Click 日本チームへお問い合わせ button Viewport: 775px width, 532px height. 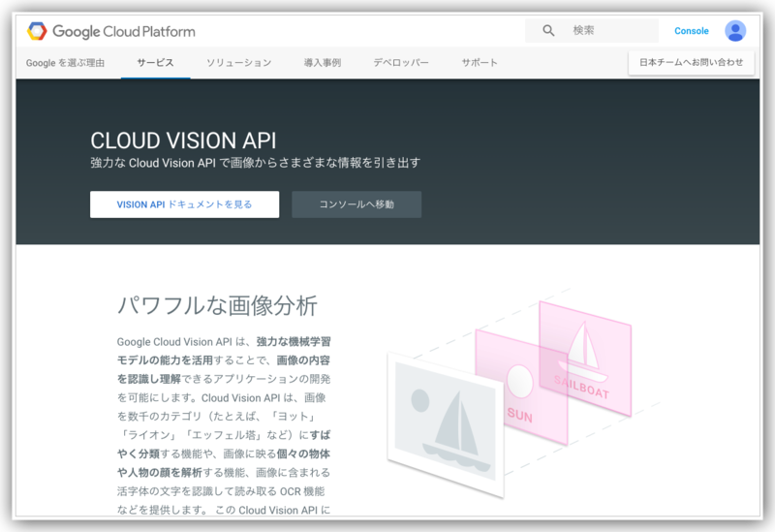click(x=691, y=62)
